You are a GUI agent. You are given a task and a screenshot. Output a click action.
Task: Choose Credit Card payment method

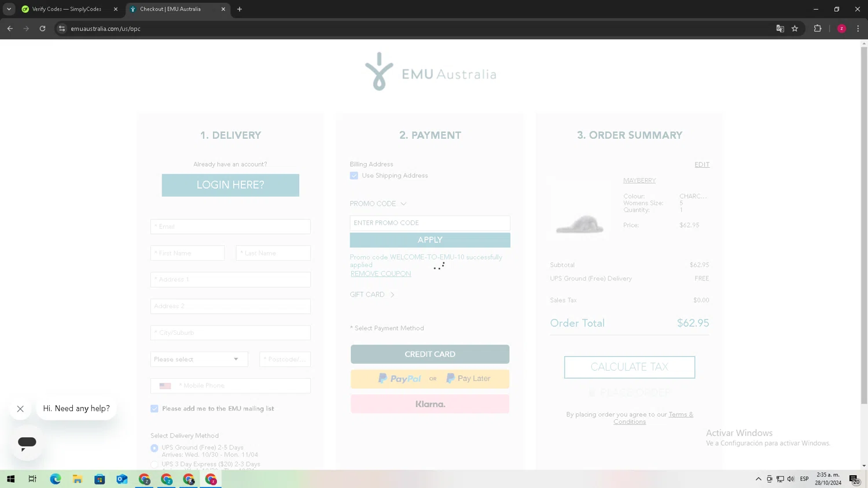coord(430,354)
